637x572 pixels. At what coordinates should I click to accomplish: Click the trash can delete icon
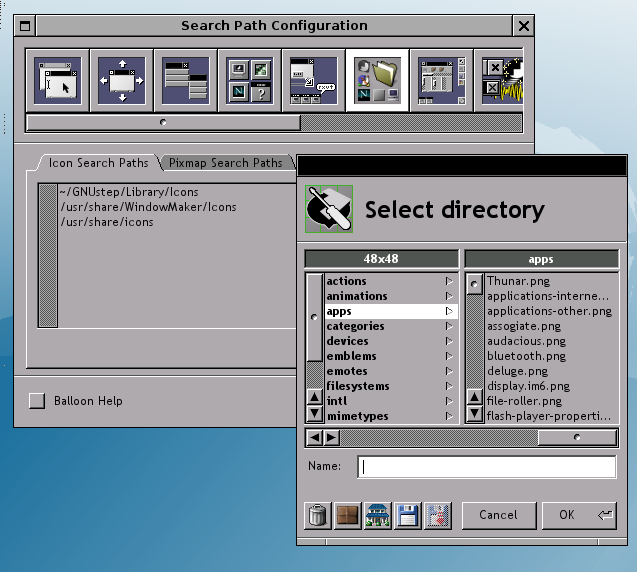coord(318,516)
